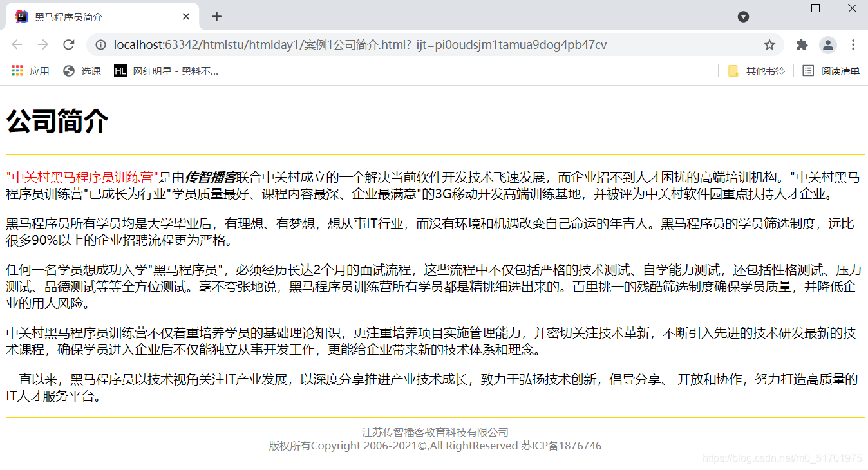The height and width of the screenshot is (470, 868).
Task: Open the 网红明星 bookmark
Action: click(x=166, y=71)
